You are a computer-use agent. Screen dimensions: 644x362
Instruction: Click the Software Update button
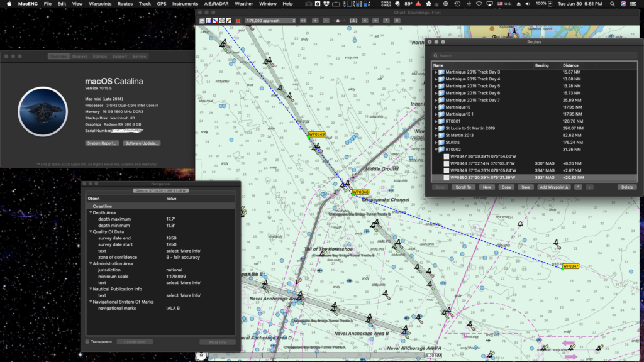click(x=142, y=143)
